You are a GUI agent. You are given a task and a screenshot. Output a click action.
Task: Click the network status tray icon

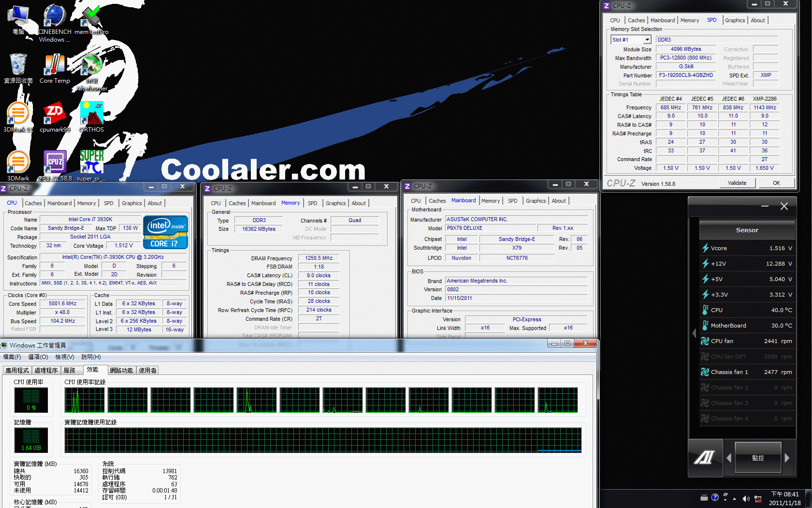click(x=758, y=499)
